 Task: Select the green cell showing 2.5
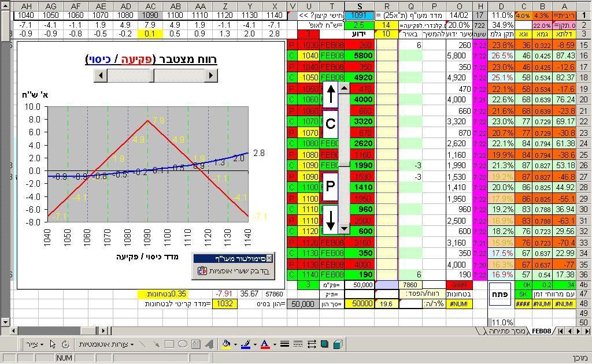[359, 25]
